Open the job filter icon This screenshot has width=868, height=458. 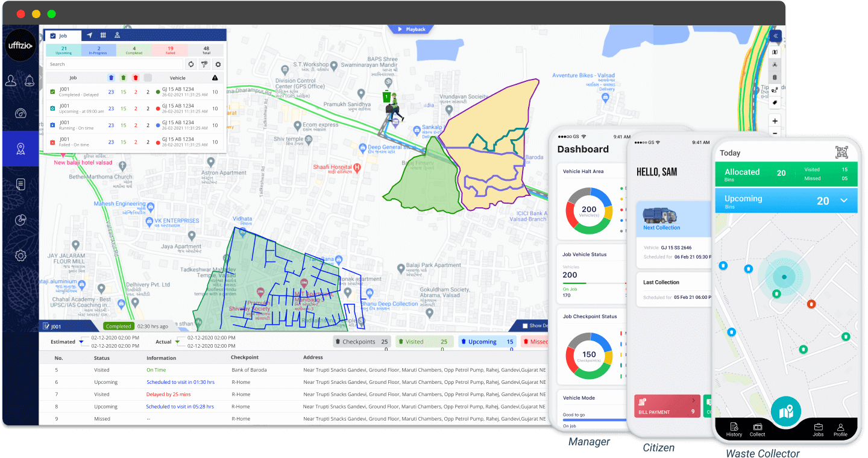[x=204, y=64]
